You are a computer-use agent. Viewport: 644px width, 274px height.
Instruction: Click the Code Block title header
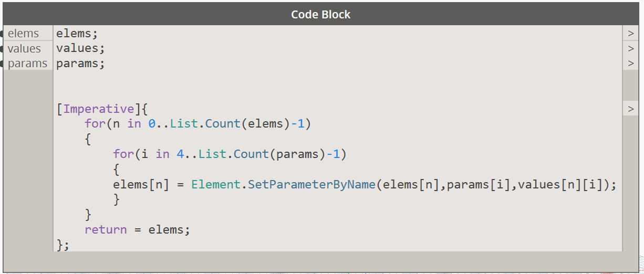pos(321,14)
